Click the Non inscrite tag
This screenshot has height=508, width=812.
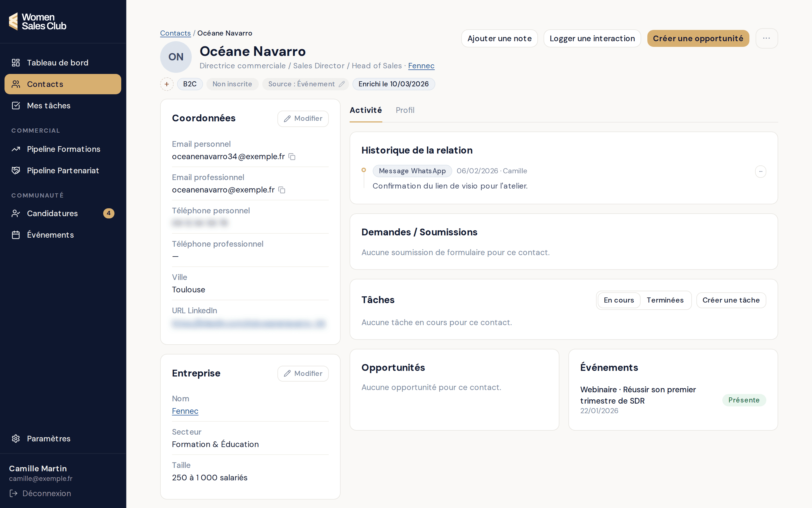232,84
